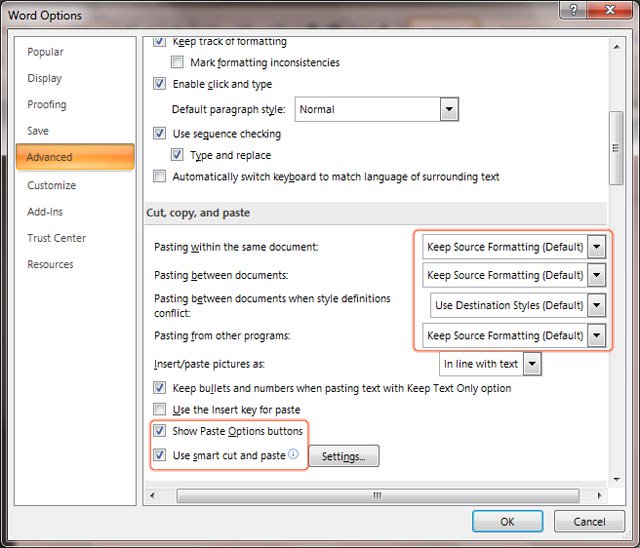640x548 pixels.
Task: Click the horizontal scrollbar thumb
Action: tap(378, 495)
